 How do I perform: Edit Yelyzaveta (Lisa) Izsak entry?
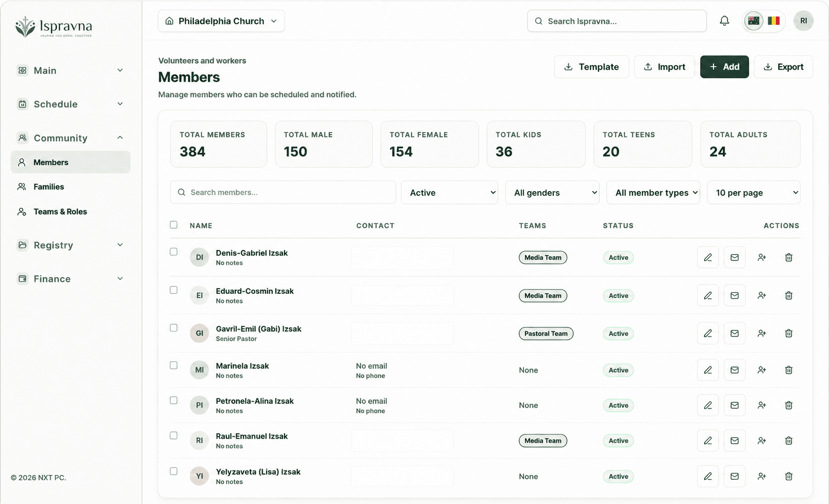[708, 476]
